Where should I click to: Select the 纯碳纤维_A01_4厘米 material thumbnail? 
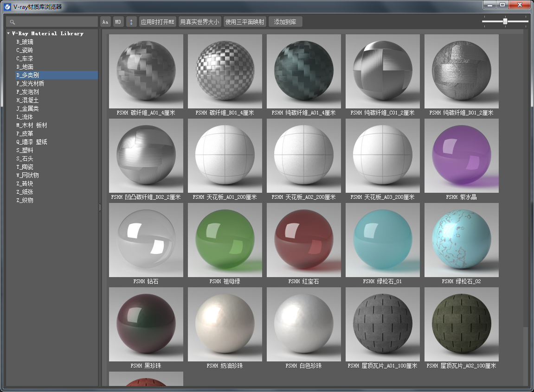304,71
